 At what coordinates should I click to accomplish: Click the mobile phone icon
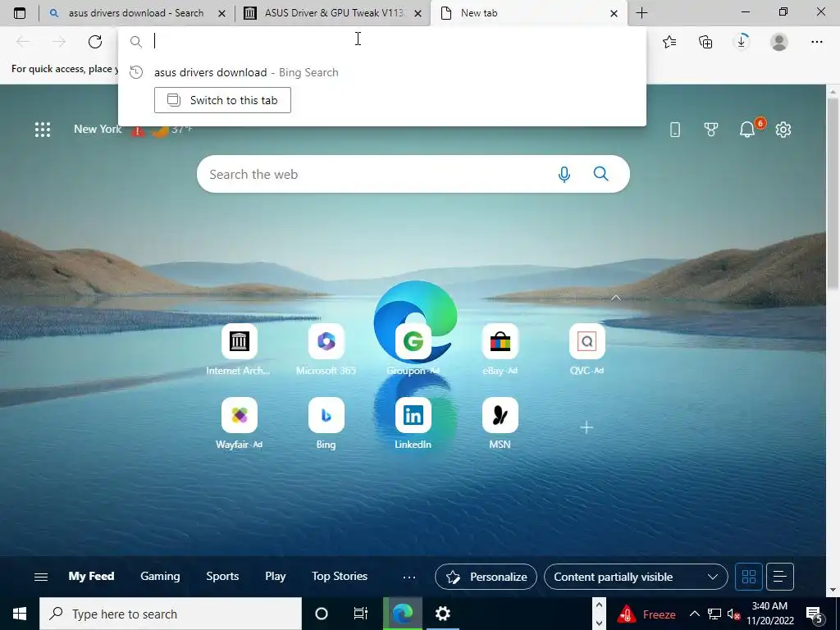pos(675,129)
